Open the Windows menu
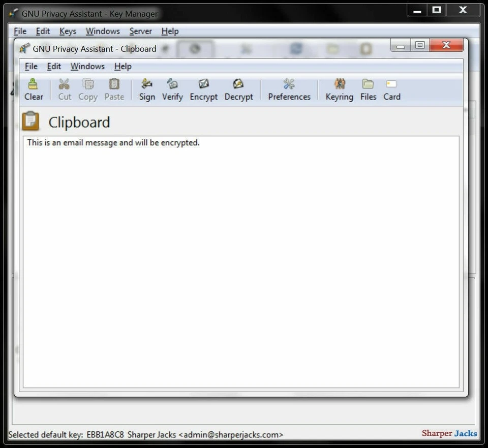 87,66
